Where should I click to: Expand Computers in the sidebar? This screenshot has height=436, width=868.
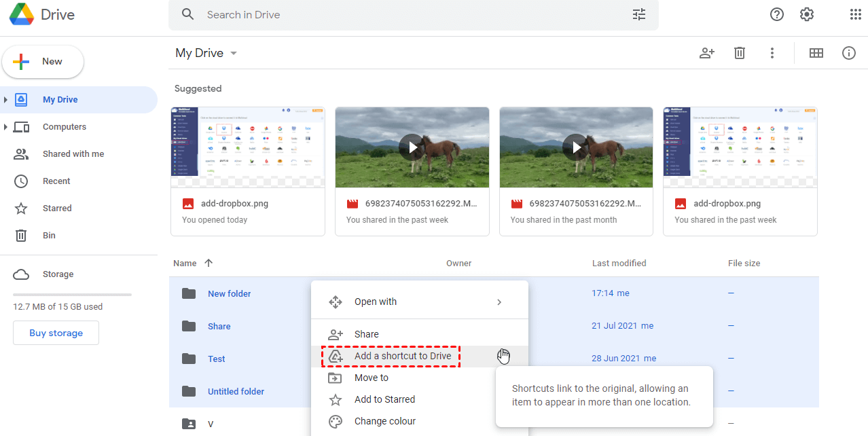click(5, 126)
